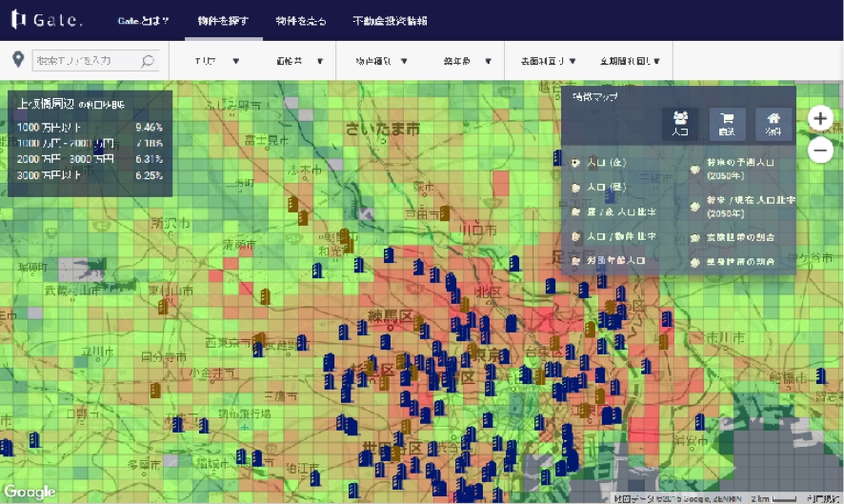
Task: Go to 不動産投資情報 menu item
Action: 389,20
